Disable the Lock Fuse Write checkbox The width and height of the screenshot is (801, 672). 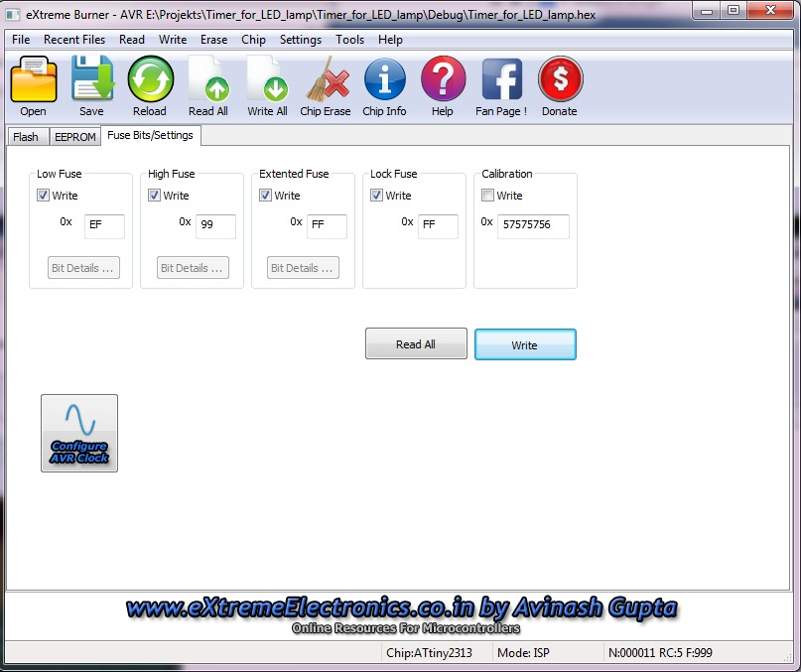tap(376, 196)
